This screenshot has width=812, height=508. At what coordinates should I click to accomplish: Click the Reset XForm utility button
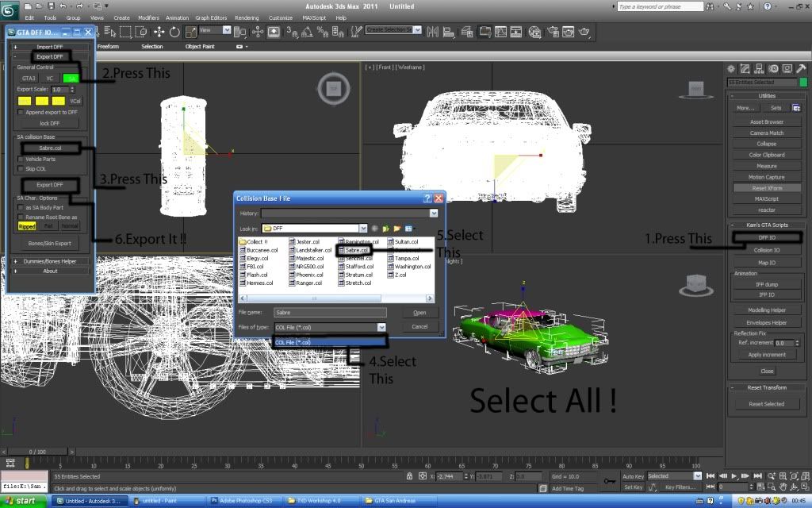click(767, 188)
